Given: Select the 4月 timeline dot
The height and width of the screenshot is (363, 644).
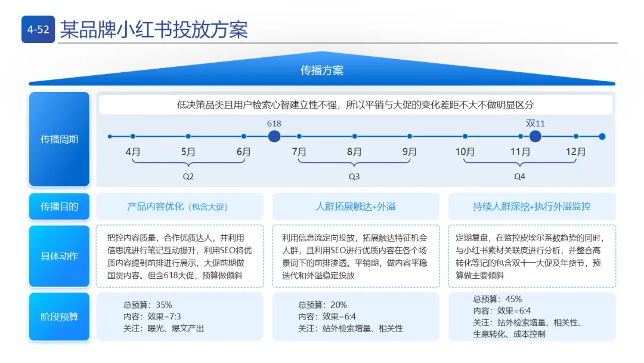Looking at the screenshot, I should (134, 136).
